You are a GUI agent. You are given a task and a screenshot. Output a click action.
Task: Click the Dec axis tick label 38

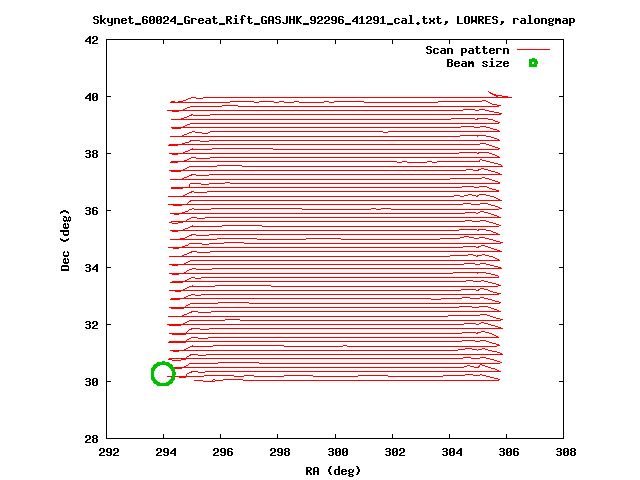(91, 154)
